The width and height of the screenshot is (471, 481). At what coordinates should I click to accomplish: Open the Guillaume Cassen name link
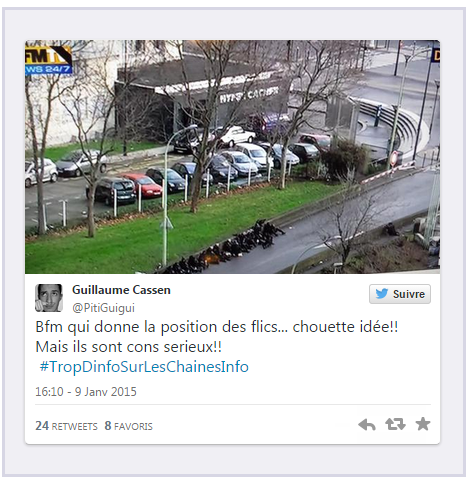pos(121,290)
